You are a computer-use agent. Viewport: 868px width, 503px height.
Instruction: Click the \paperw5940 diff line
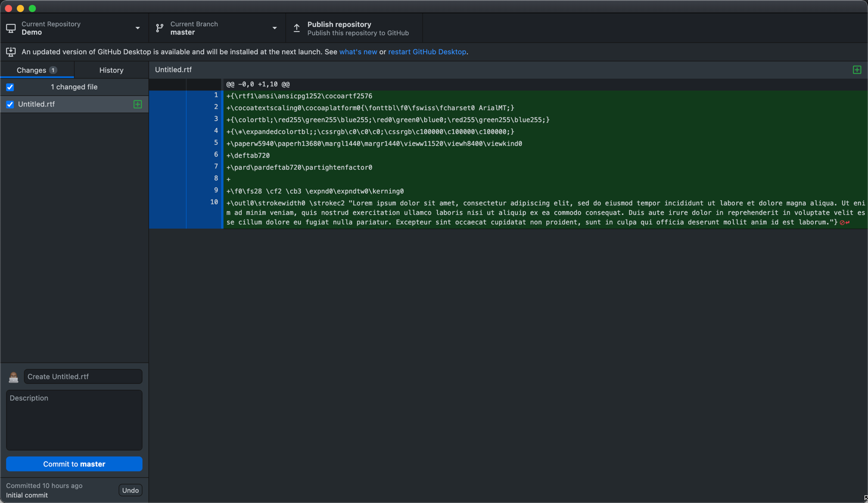coord(374,143)
